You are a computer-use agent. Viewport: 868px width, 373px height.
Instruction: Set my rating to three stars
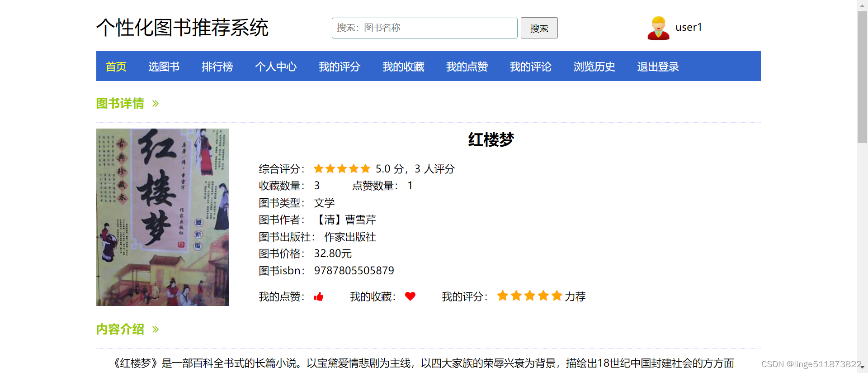click(x=529, y=296)
